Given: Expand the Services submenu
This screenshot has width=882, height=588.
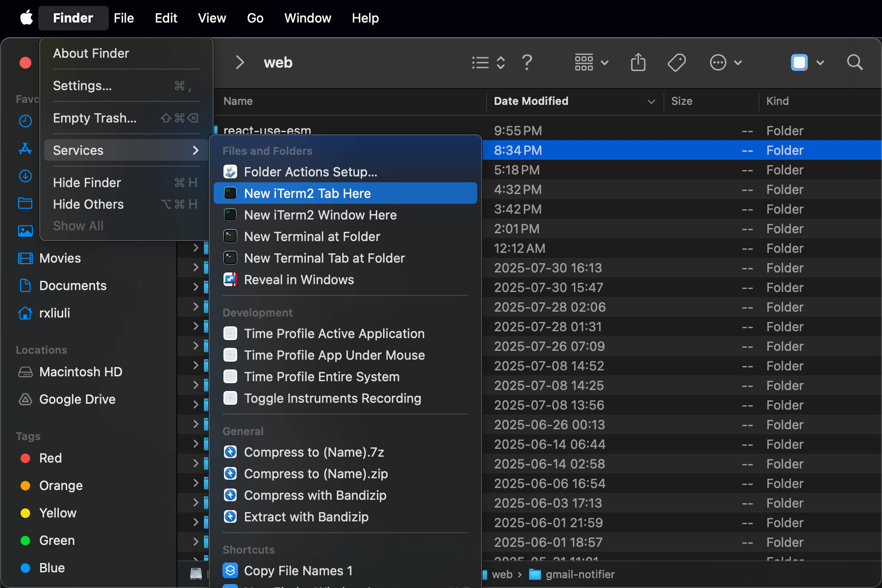Looking at the screenshot, I should click(126, 150).
